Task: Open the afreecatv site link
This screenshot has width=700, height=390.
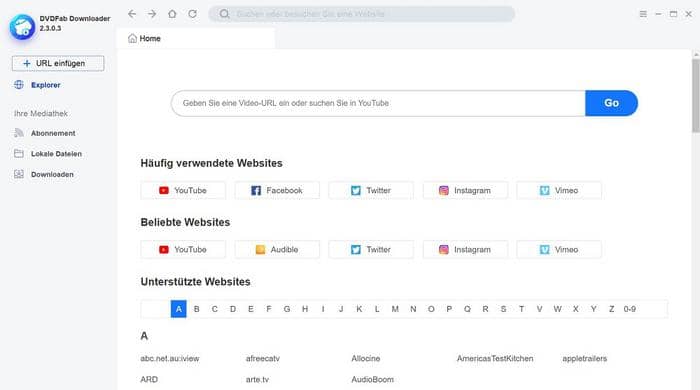Action: [x=262, y=358]
